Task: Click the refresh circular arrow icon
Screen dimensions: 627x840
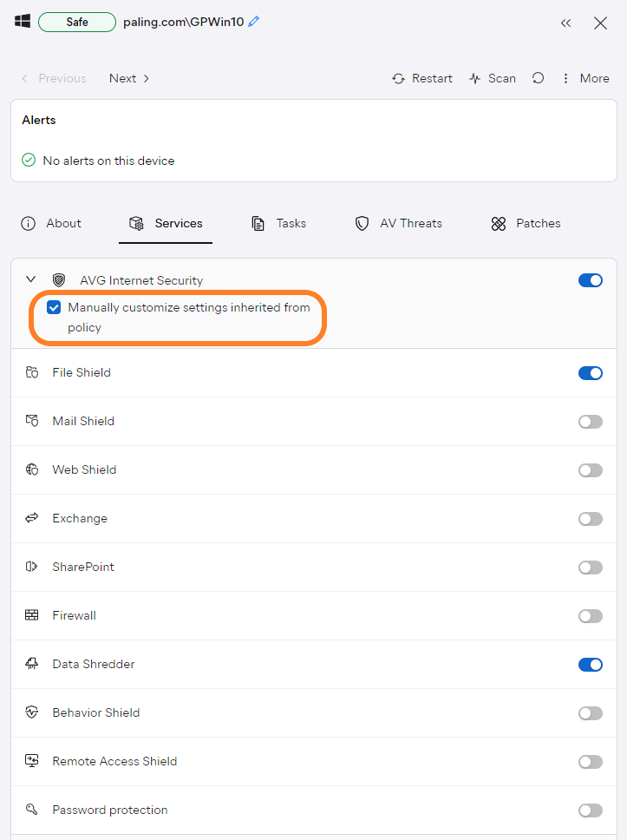Action: tap(539, 78)
